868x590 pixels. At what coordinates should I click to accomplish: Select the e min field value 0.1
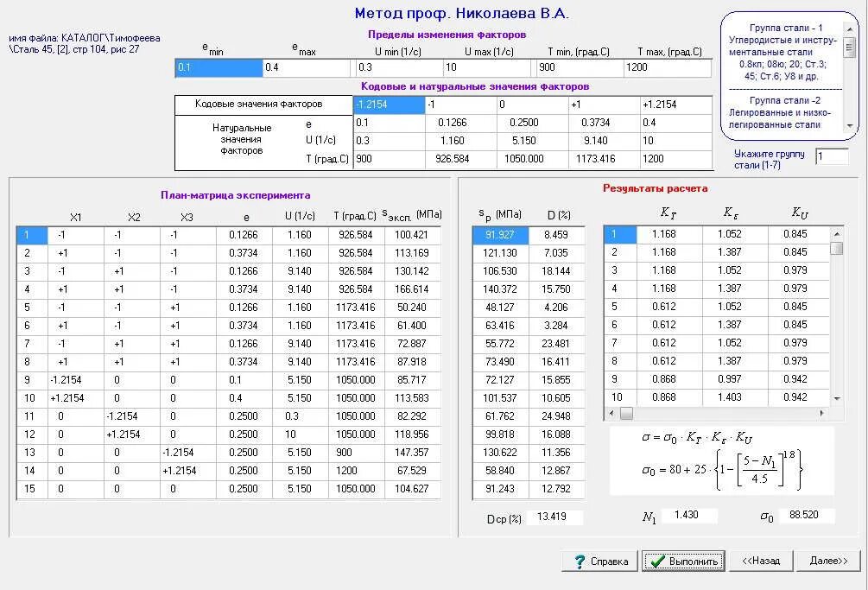point(219,67)
